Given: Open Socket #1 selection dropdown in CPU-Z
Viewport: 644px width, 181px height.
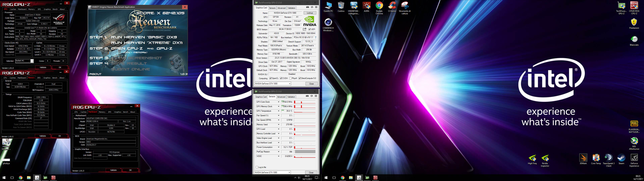Looking at the screenshot, I should pos(32,61).
